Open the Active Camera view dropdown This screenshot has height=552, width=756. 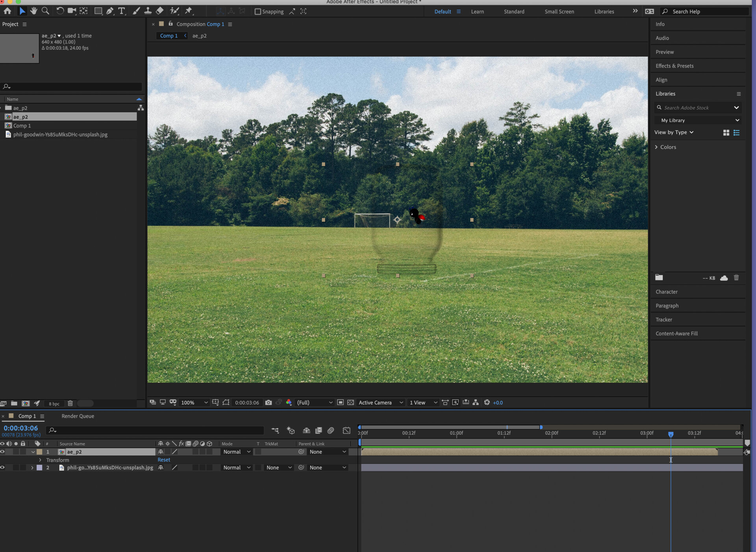(380, 402)
